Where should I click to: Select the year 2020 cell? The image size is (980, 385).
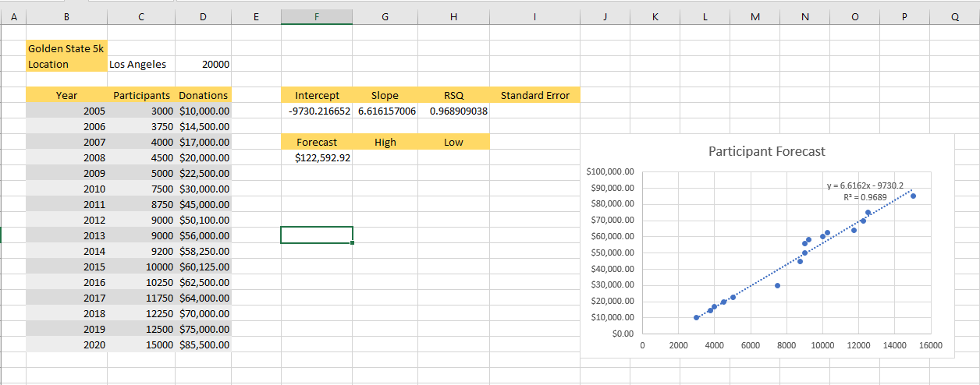point(66,344)
